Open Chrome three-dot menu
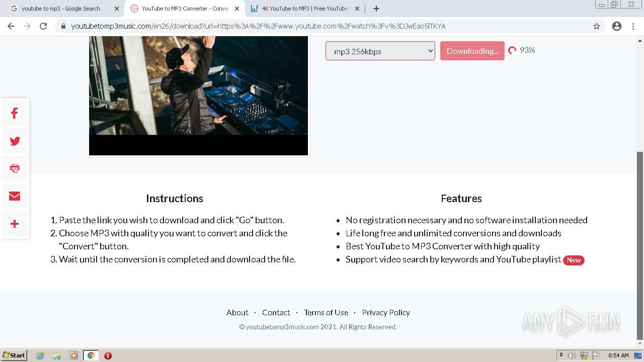 point(633,26)
